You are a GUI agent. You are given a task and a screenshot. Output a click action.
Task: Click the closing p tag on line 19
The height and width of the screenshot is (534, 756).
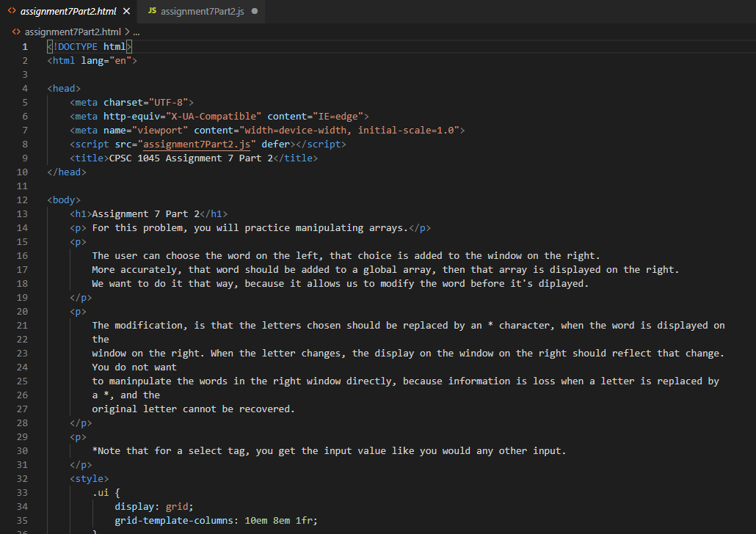point(81,298)
